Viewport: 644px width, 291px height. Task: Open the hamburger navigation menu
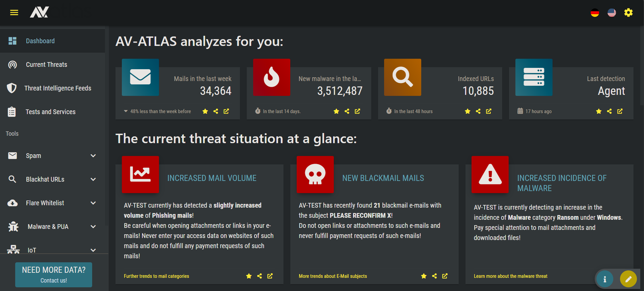coord(14,12)
